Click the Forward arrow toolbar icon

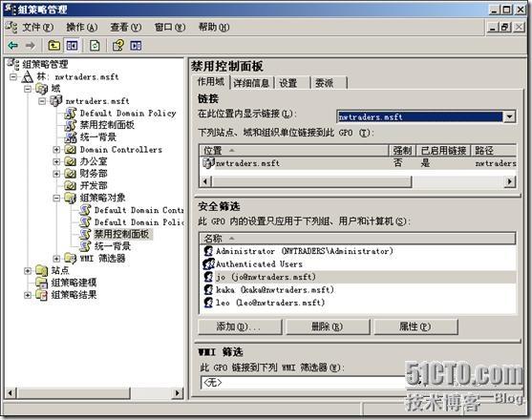(31, 45)
